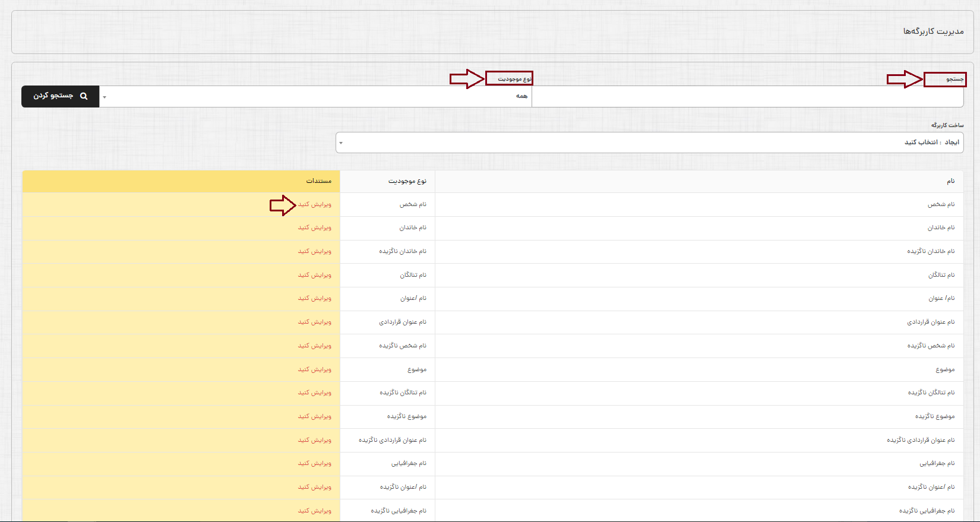Click ویرایش کنید for نام عنوان قراردادی

[x=315, y=322]
